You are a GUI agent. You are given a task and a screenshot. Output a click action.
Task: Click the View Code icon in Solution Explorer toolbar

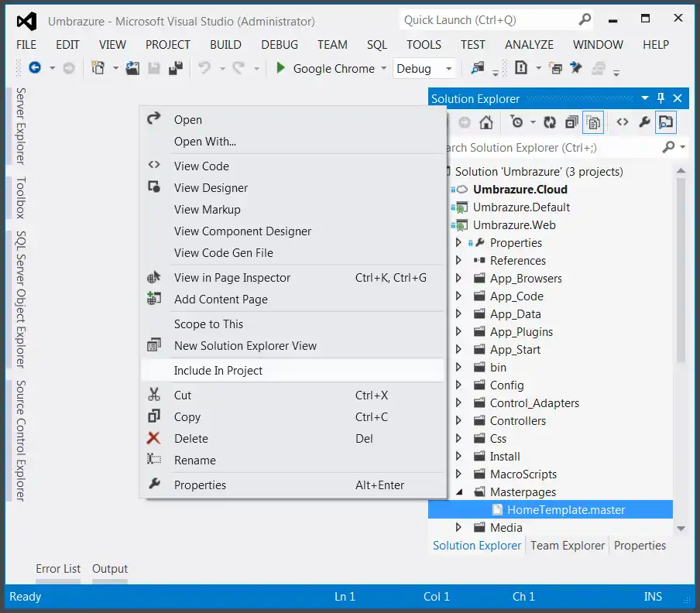pos(623,122)
